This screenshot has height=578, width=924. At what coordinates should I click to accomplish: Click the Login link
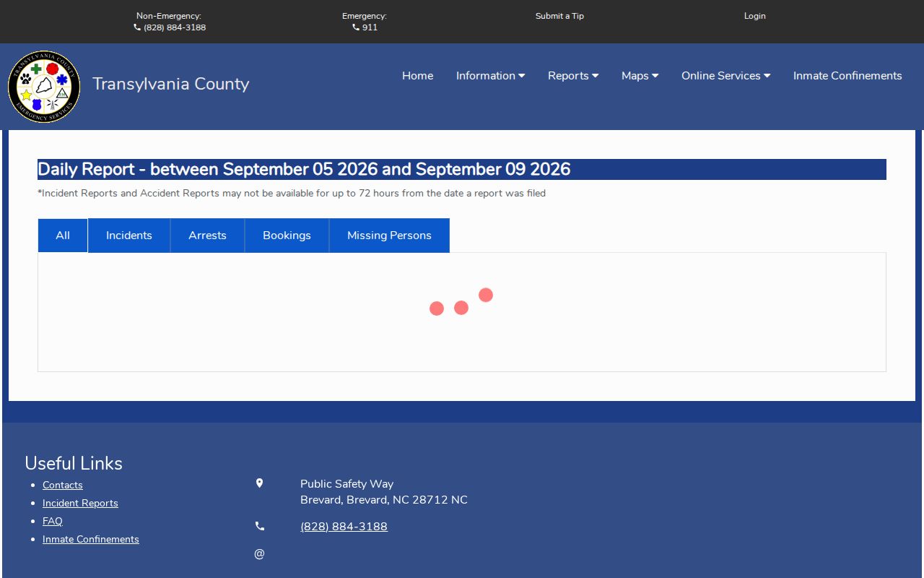pos(755,16)
